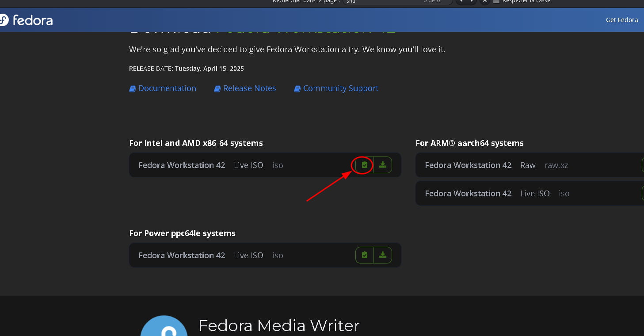Click the Fedora logo in the header
The width and height of the screenshot is (644, 336).
pyautogui.click(x=27, y=20)
